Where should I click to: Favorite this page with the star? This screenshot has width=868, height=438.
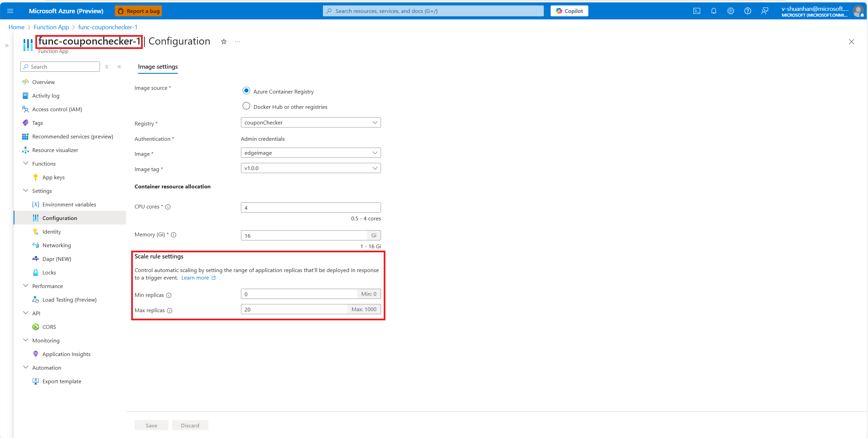[224, 41]
